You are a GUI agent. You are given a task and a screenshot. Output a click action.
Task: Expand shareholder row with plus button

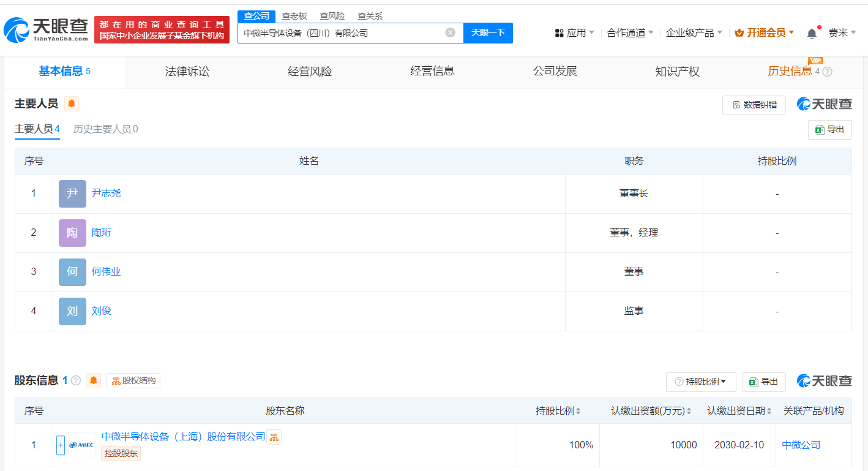60,445
